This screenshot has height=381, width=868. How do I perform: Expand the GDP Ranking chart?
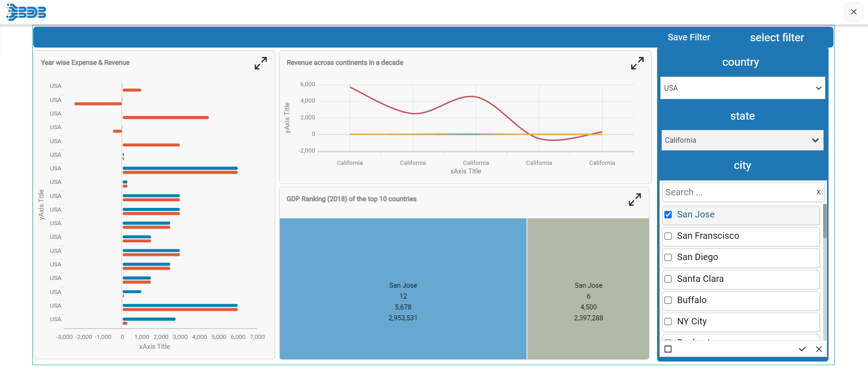click(x=635, y=199)
